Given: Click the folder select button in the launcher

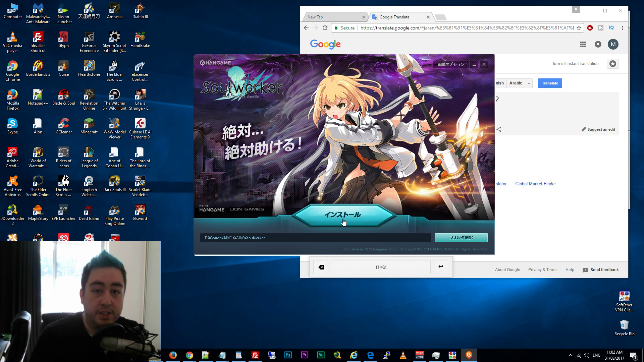Looking at the screenshot, I should pyautogui.click(x=461, y=238).
